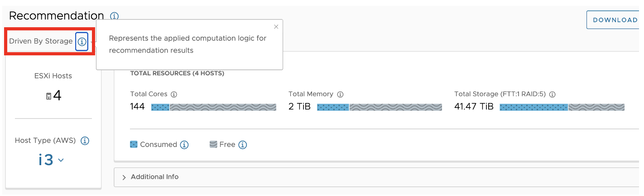The width and height of the screenshot is (644, 196).
Task: Click Free legend info icon
Action: 242,145
